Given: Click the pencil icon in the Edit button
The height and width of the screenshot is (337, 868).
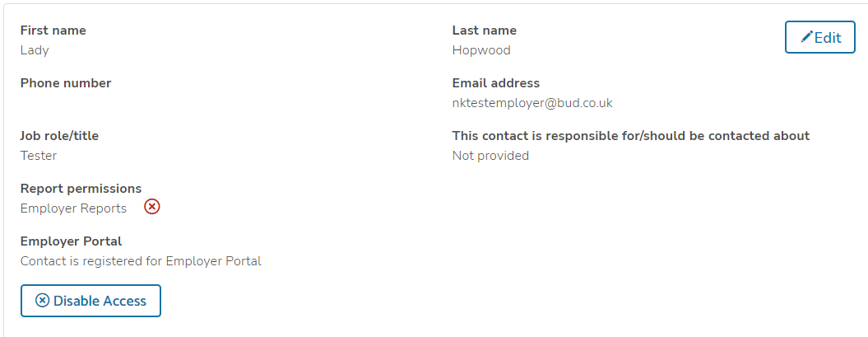Looking at the screenshot, I should click(807, 37).
